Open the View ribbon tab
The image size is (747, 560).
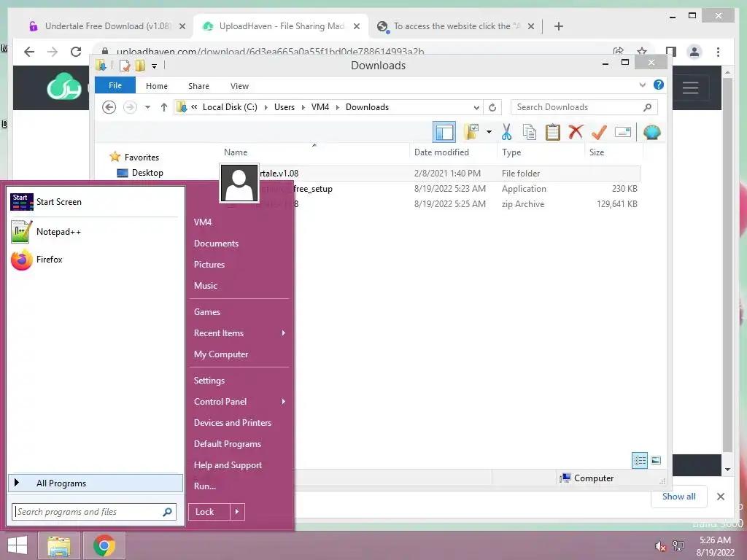tap(239, 86)
